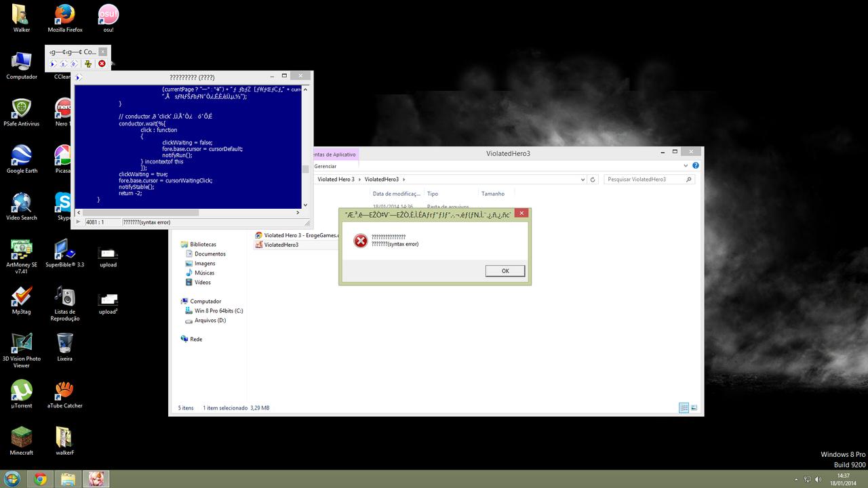Open Chrome from the taskbar
Image resolution: width=868 pixels, height=488 pixels.
coord(40,479)
